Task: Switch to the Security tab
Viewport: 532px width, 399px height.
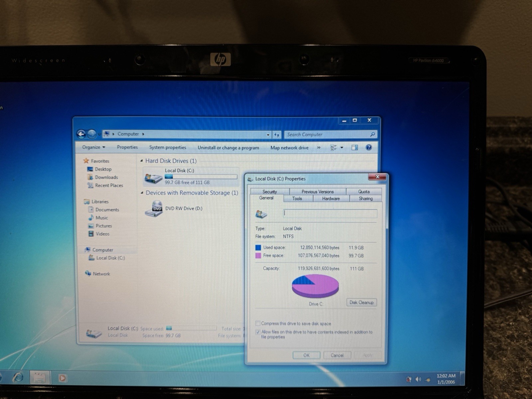Action: coord(270,192)
